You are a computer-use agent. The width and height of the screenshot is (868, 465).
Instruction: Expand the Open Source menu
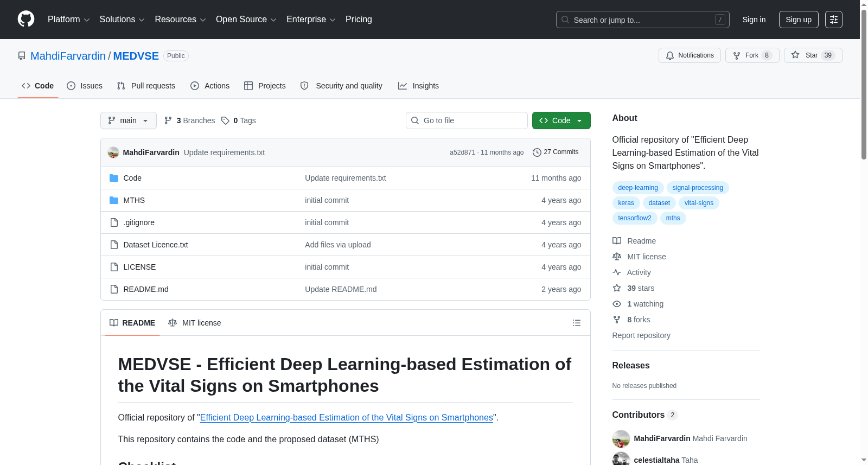pyautogui.click(x=246, y=20)
